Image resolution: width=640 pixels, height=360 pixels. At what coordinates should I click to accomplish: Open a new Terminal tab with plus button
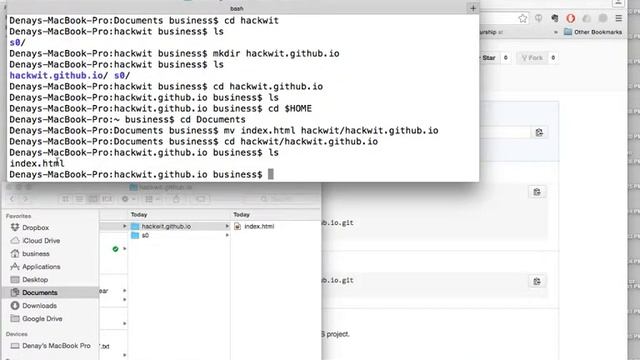473,8
